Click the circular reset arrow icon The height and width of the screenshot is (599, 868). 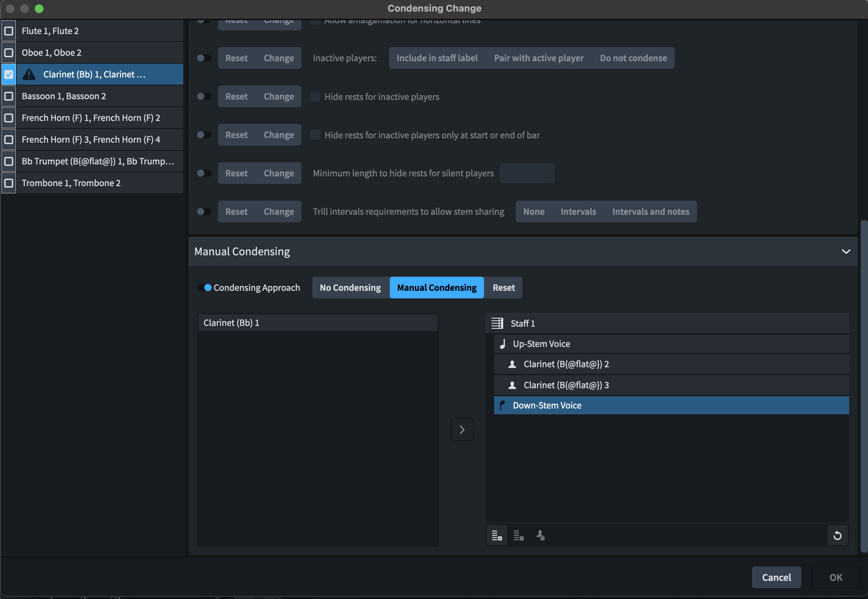[x=837, y=536]
